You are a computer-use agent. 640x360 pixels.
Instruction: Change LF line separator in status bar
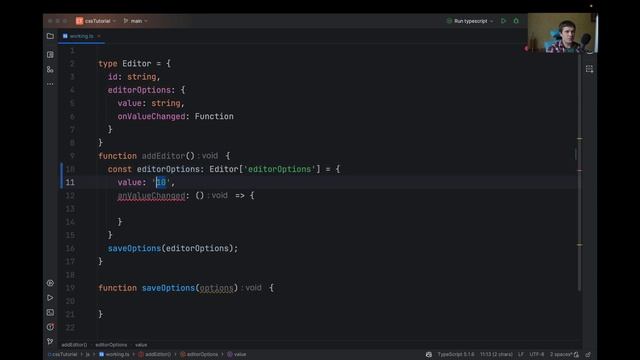(521, 354)
